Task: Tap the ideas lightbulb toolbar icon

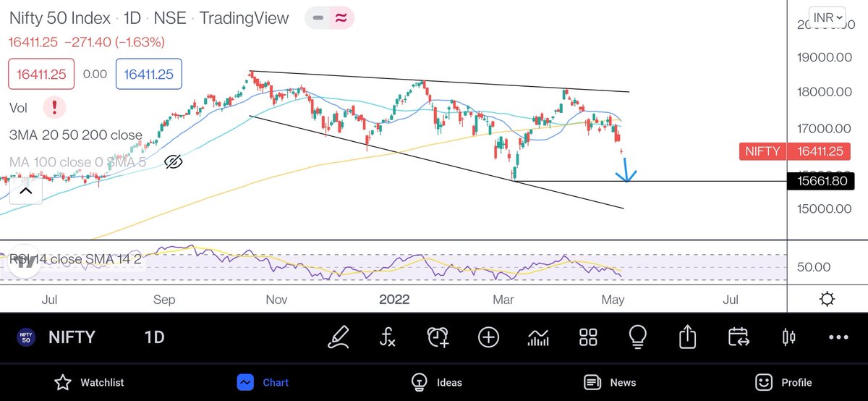Action: pos(638,337)
